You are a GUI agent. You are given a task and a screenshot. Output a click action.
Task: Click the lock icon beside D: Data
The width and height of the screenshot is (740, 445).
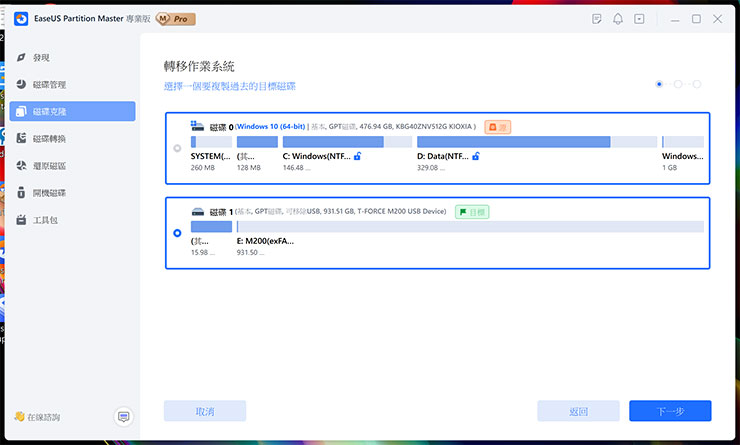(x=476, y=156)
